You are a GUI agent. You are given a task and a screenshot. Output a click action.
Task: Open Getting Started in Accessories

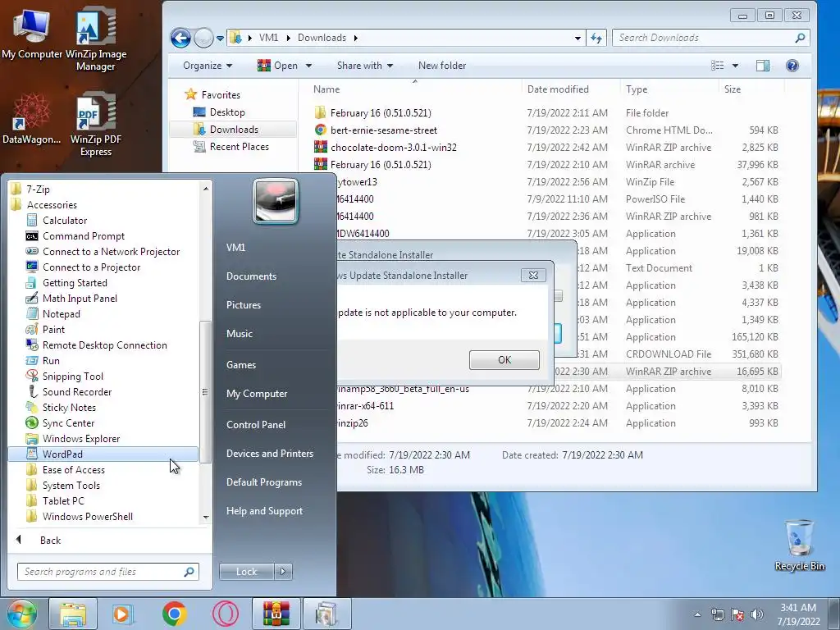[x=75, y=282]
